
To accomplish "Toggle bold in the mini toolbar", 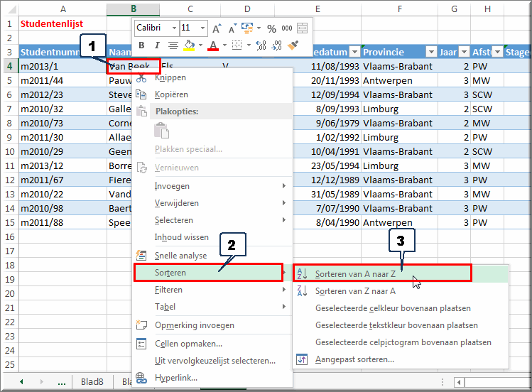I will click(141, 45).
